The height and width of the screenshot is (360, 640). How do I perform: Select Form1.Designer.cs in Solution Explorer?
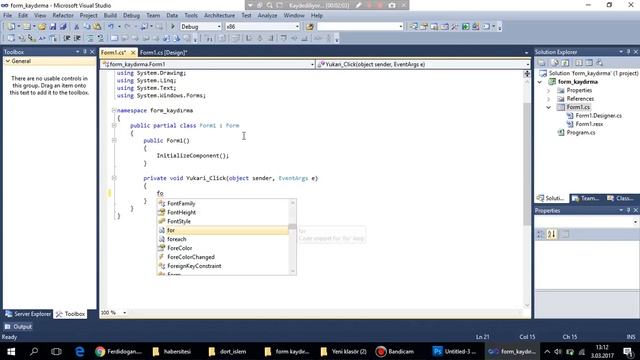[598, 116]
